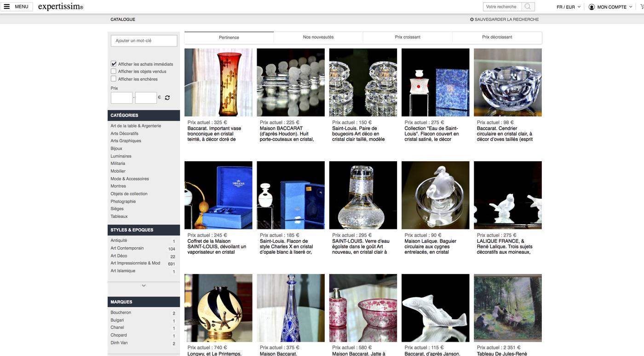Open the Baccarat tinted vase thumbnail
This screenshot has height=356, width=644.
click(218, 82)
